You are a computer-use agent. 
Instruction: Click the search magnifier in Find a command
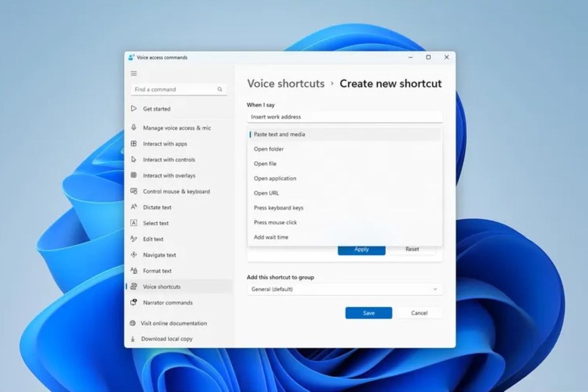pyautogui.click(x=220, y=89)
